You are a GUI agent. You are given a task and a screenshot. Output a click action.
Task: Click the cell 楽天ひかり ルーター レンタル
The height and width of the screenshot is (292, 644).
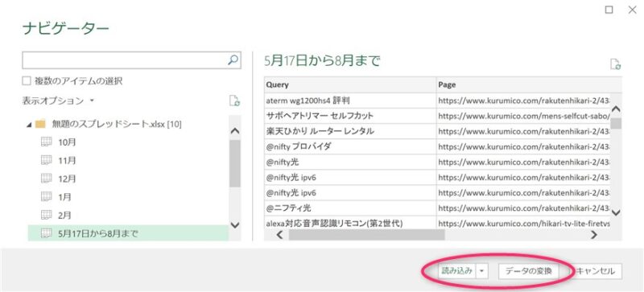point(350,131)
